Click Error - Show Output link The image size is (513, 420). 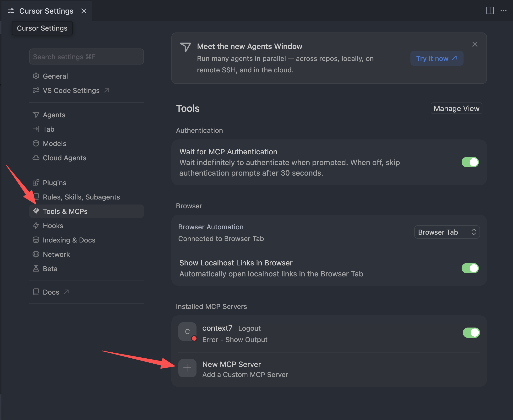[x=235, y=339]
